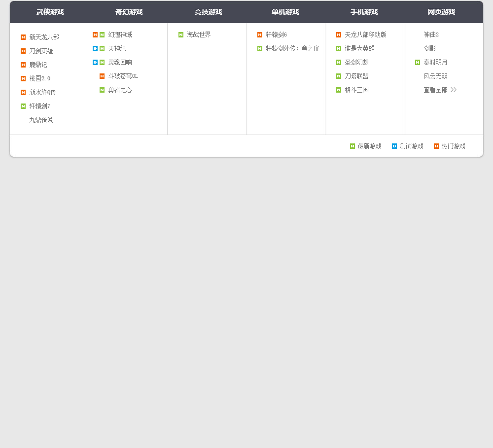Open the 新天龙八部 game link
This screenshot has width=493, height=448.
44,37
